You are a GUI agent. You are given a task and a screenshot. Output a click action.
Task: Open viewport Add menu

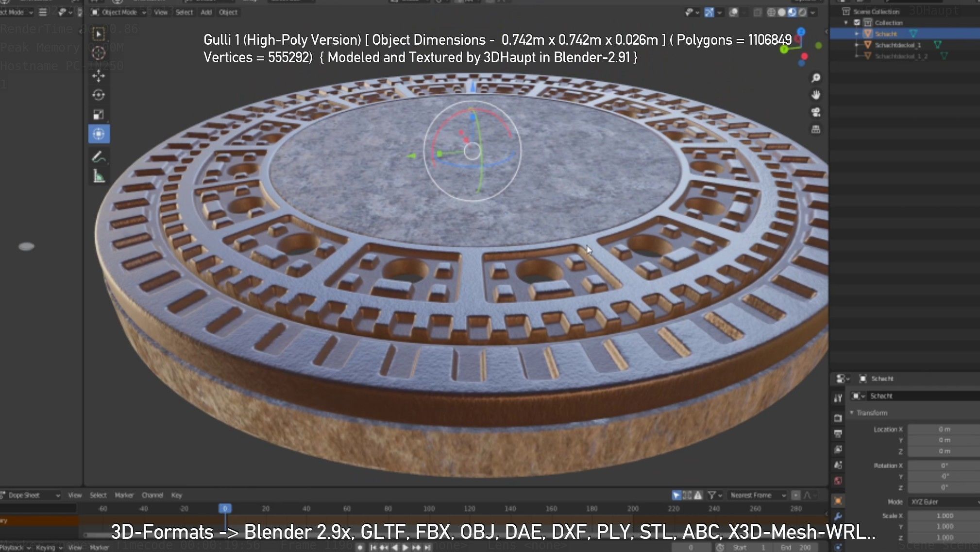206,12
